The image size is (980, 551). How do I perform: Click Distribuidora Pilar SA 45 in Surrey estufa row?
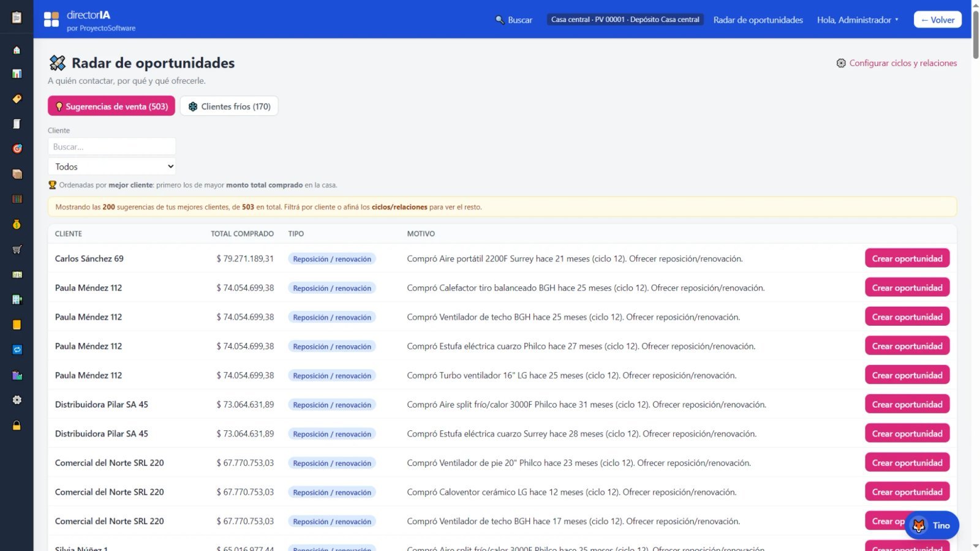[x=101, y=433]
